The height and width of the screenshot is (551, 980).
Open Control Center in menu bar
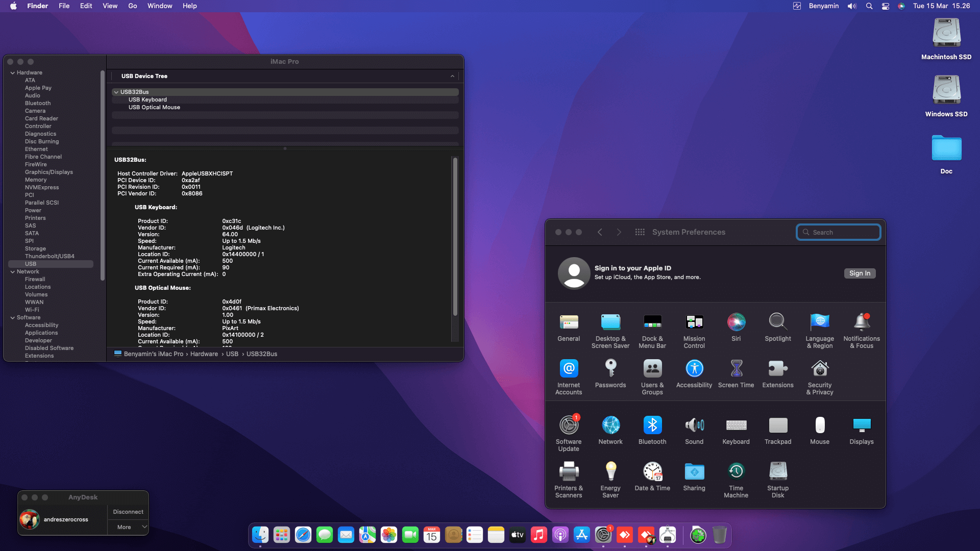tap(886, 6)
